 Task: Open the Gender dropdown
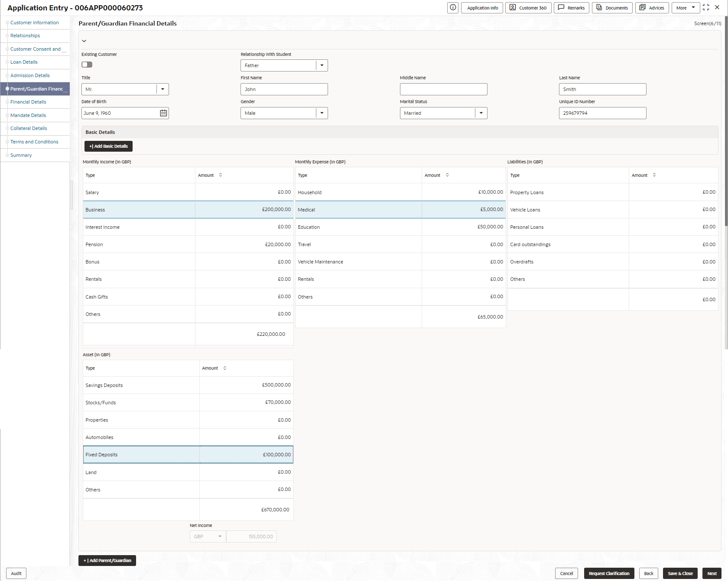click(322, 113)
